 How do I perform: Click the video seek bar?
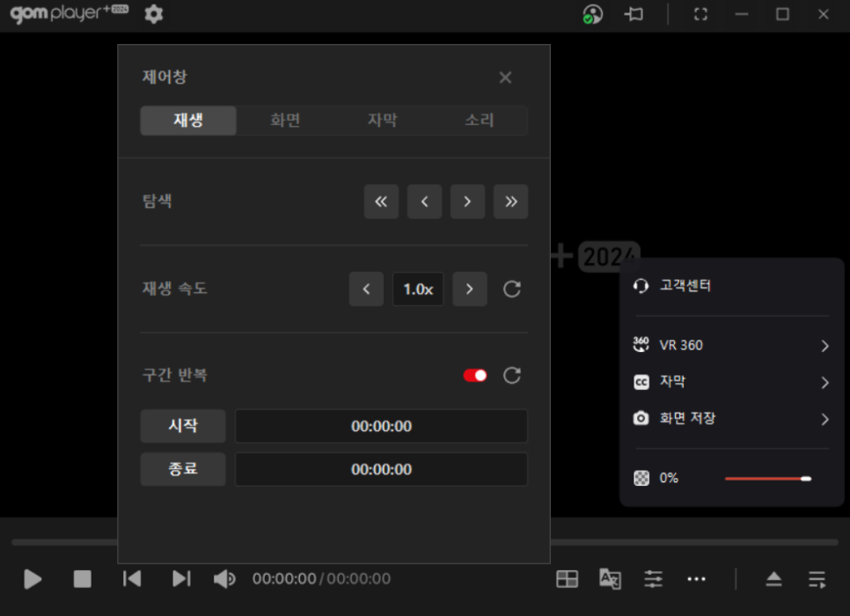[x=424, y=542]
